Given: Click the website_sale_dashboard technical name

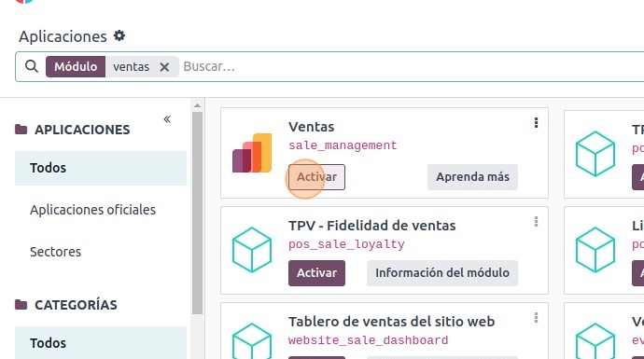Looking at the screenshot, I should pyautogui.click(x=368, y=340).
